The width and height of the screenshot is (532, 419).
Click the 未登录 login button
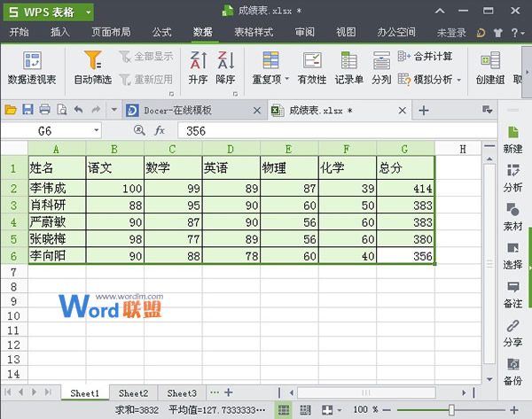452,32
